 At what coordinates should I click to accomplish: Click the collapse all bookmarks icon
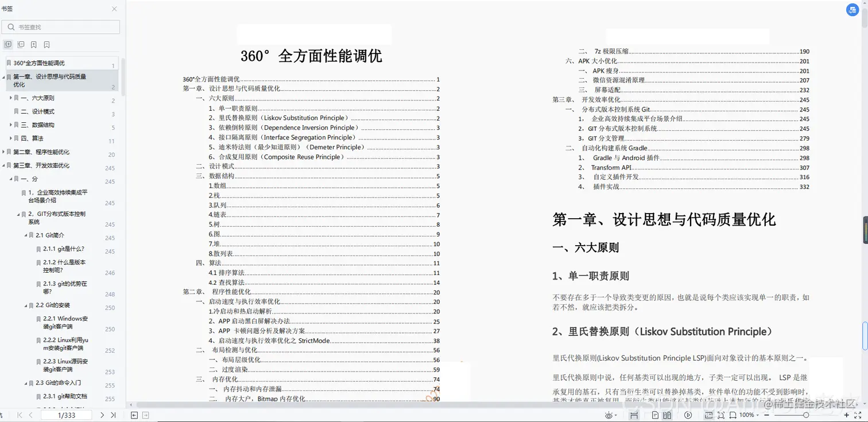pyautogui.click(x=21, y=44)
